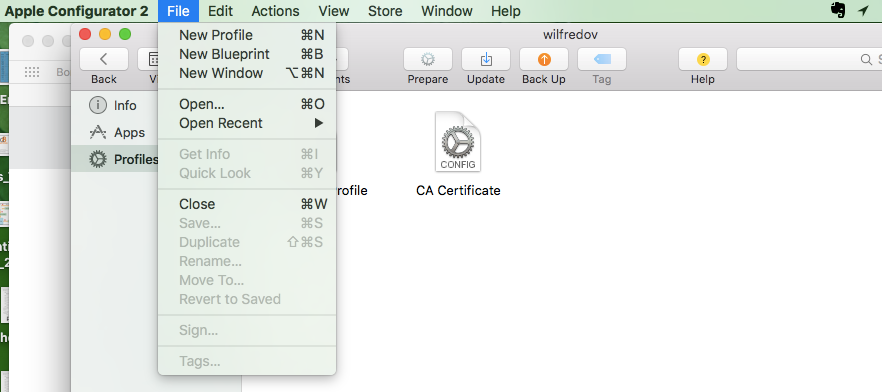Click the Back Up orange arrow icon
Viewport: 882px width, 392px height.
click(x=544, y=59)
